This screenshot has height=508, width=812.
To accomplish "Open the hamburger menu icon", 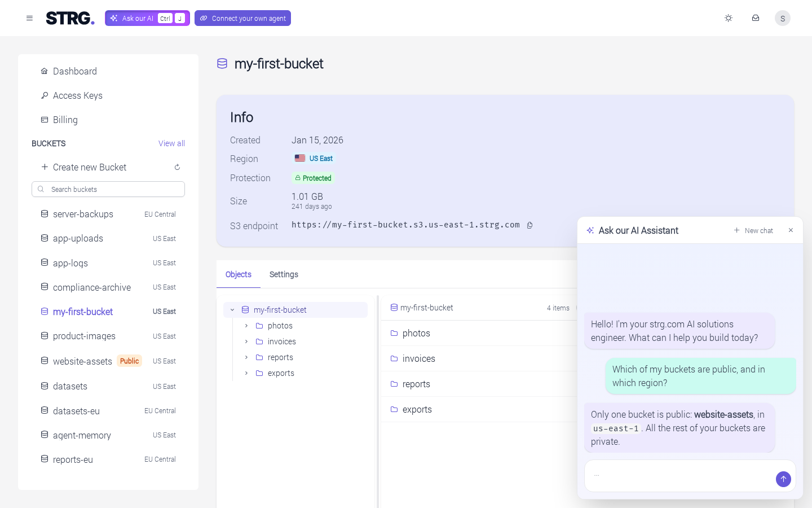I will coord(29,18).
